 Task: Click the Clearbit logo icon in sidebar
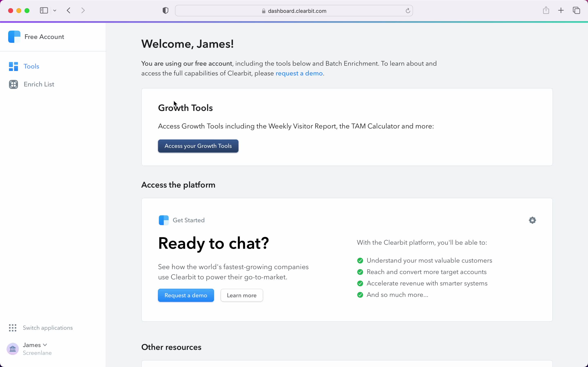[x=14, y=37]
